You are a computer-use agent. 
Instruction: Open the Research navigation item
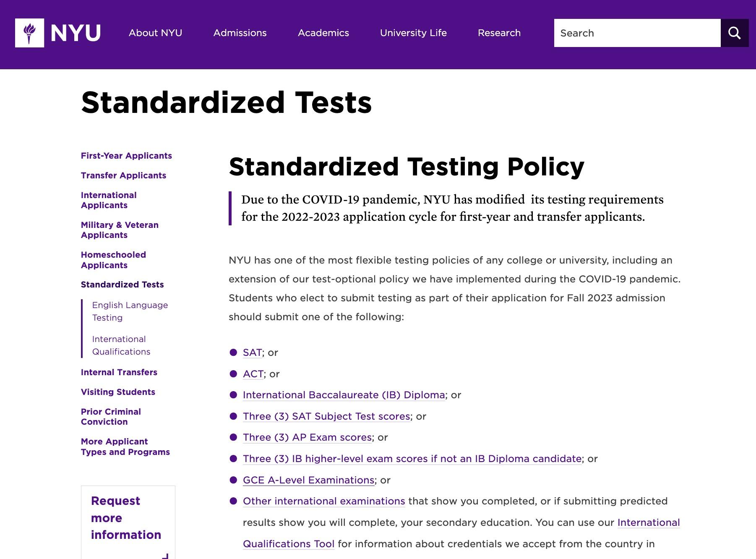[499, 33]
